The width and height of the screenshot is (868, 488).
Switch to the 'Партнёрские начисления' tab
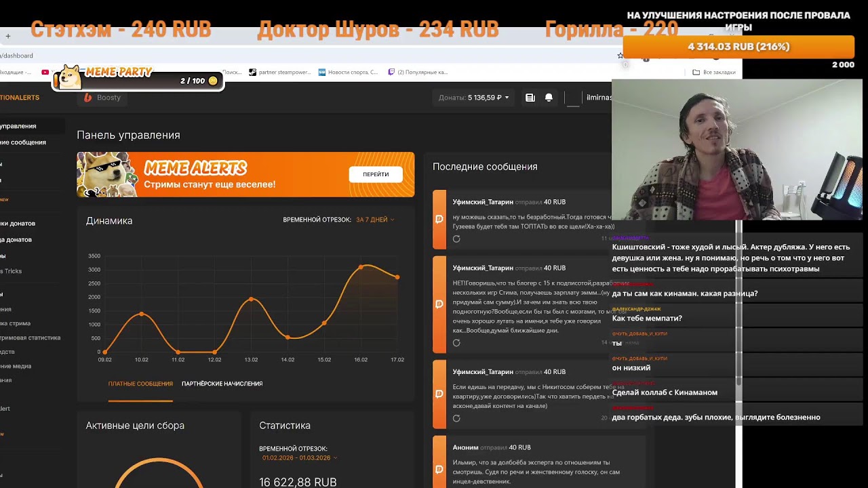tap(222, 384)
